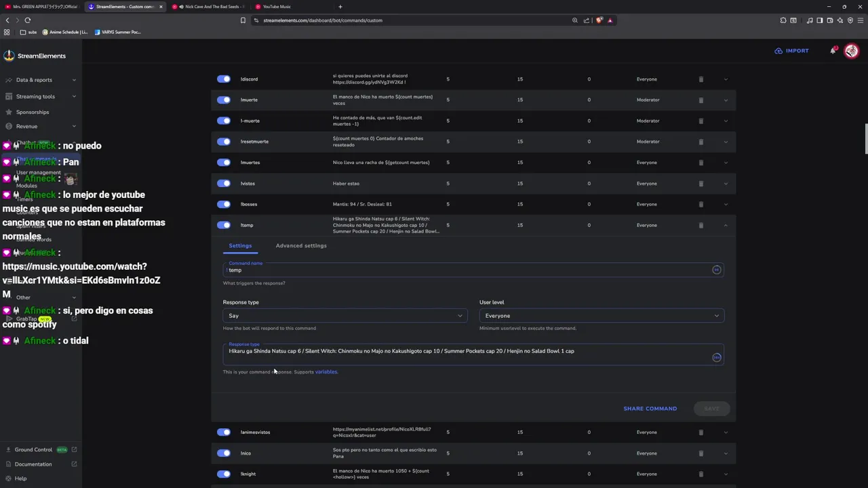Open the user profile avatar
868x488 pixels.
tap(851, 51)
